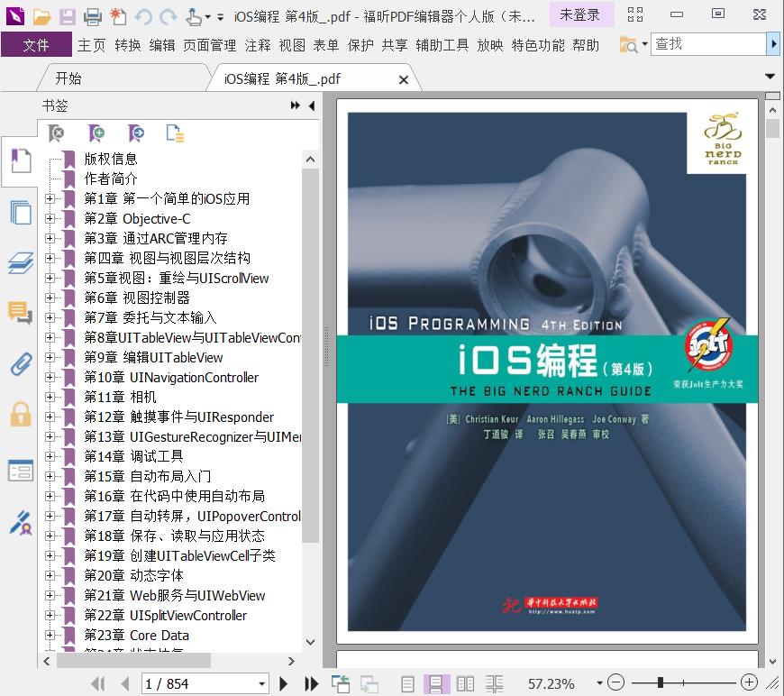Viewport: 784px width, 696px height.
Task: Open the 页面管理 ribbon tab
Action: pos(209,45)
